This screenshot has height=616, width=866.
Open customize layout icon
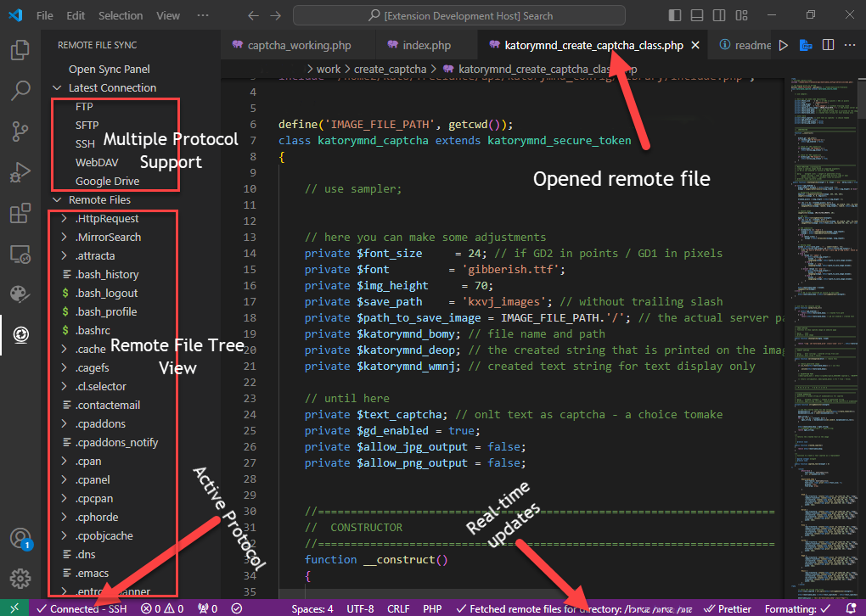pyautogui.click(x=740, y=15)
